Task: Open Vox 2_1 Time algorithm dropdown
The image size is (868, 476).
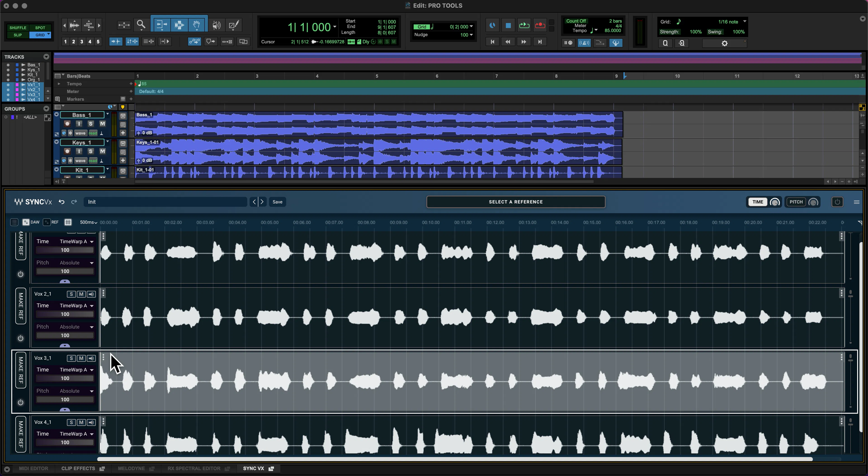Action: pyautogui.click(x=76, y=306)
